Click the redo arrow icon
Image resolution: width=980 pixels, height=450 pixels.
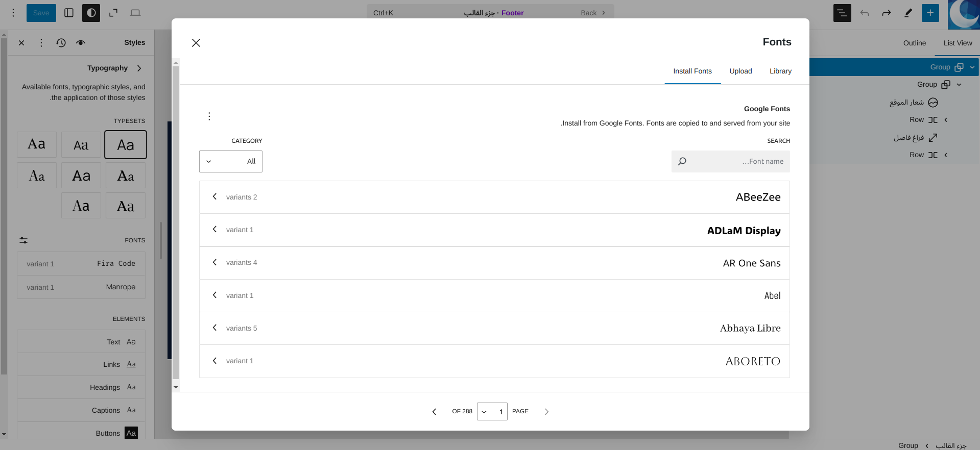[886, 13]
